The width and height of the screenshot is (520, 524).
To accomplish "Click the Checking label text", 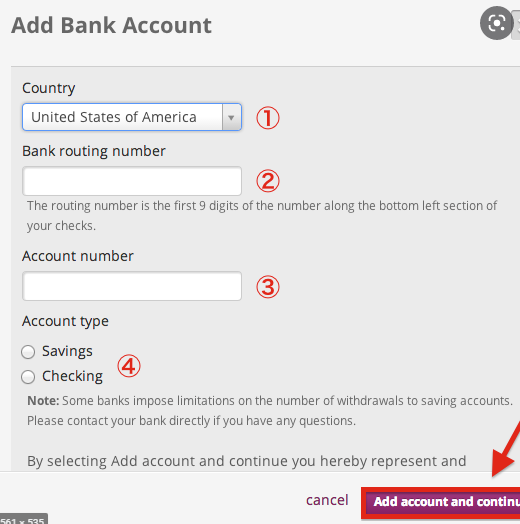I will pyautogui.click(x=72, y=376).
